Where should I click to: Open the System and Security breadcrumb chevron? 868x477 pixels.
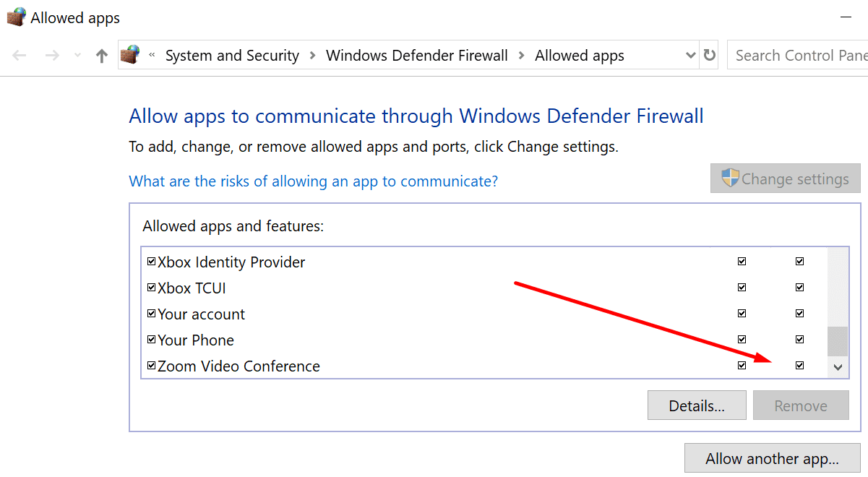point(313,56)
